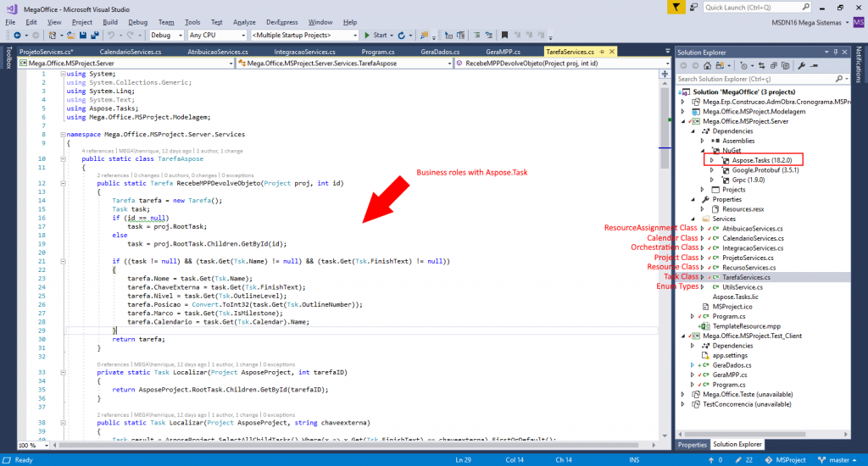Image resolution: width=868 pixels, height=466 pixels.
Task: Click the Quick Launch search box
Action: click(x=757, y=7)
